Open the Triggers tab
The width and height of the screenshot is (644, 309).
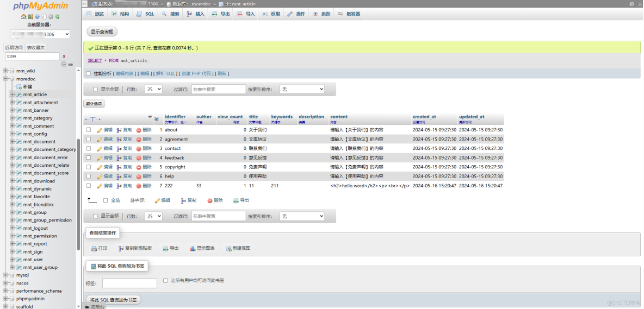click(349, 14)
